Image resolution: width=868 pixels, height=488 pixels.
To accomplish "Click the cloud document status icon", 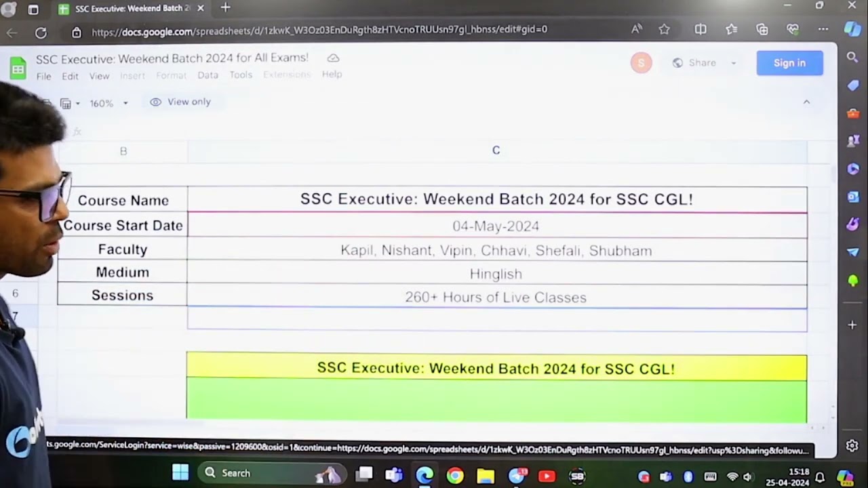I will [x=333, y=58].
